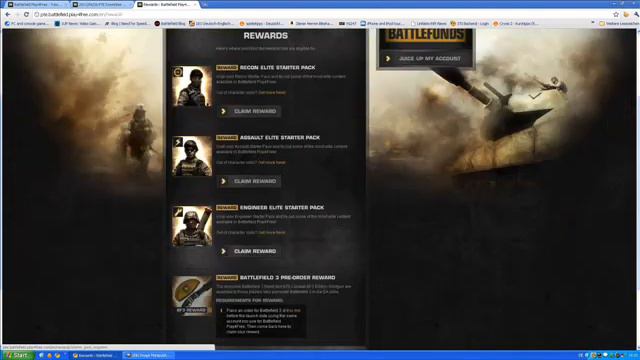The height and width of the screenshot is (360, 640).
Task: Switch to the second browser tab
Action: tap(101, 4)
